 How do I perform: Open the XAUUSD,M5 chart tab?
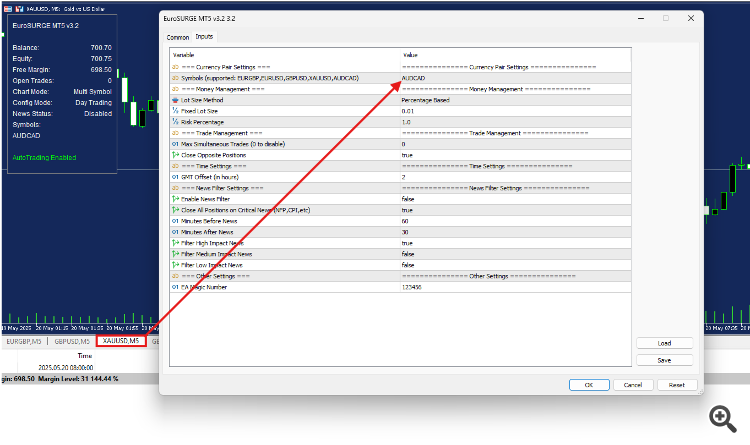point(121,341)
